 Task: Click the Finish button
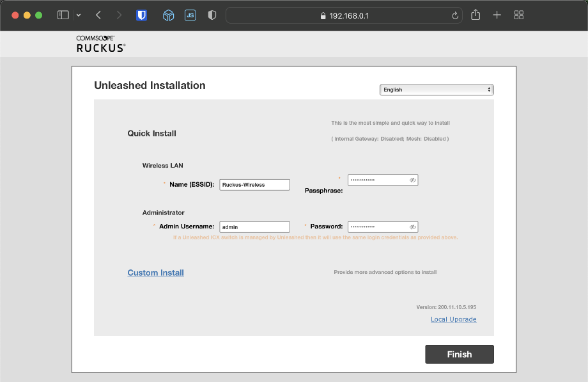460,354
